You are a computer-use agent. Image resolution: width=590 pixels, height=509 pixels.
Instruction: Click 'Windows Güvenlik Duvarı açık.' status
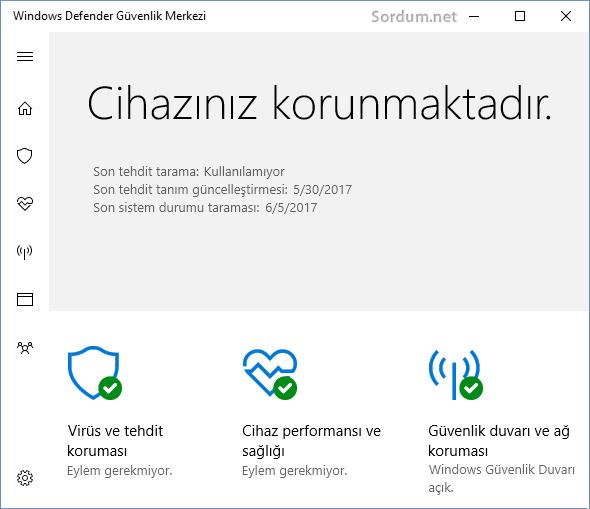point(501,479)
